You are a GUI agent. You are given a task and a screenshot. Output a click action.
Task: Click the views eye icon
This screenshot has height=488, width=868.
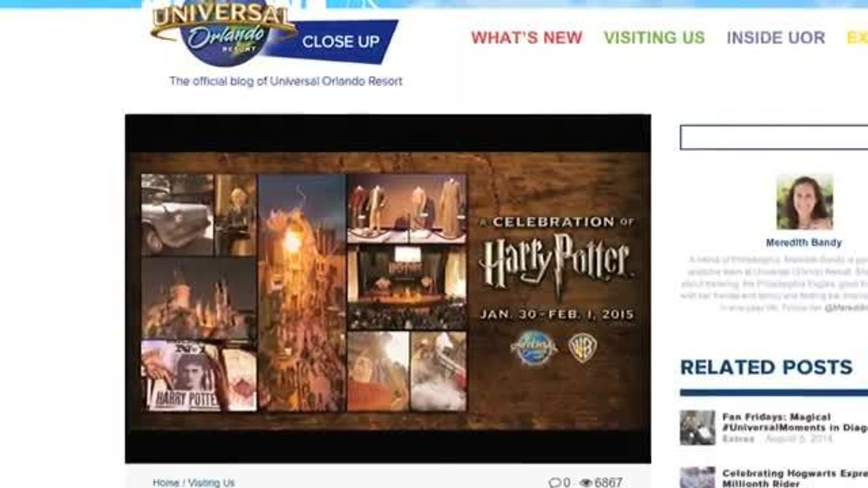pos(586,483)
